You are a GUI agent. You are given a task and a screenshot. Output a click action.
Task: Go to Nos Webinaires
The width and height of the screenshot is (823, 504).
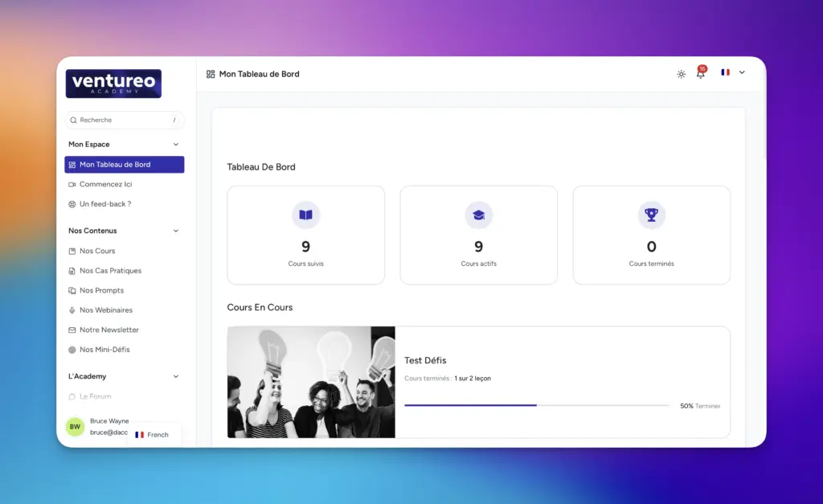[105, 310]
